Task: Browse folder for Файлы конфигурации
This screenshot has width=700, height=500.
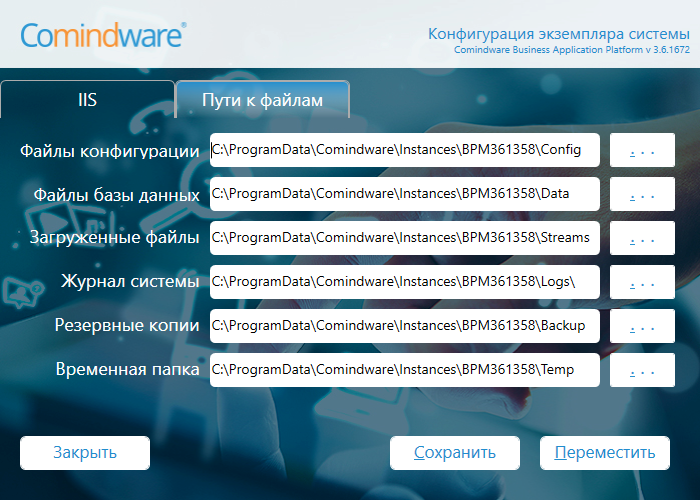Action: (x=642, y=150)
